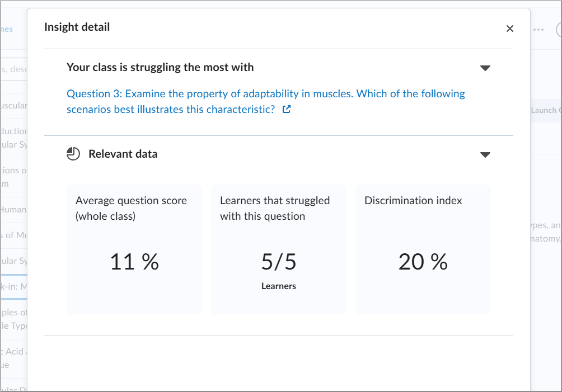Viewport: 562px width, 392px height.
Task: Open the external link icon after Question 3
Action: pyautogui.click(x=287, y=110)
